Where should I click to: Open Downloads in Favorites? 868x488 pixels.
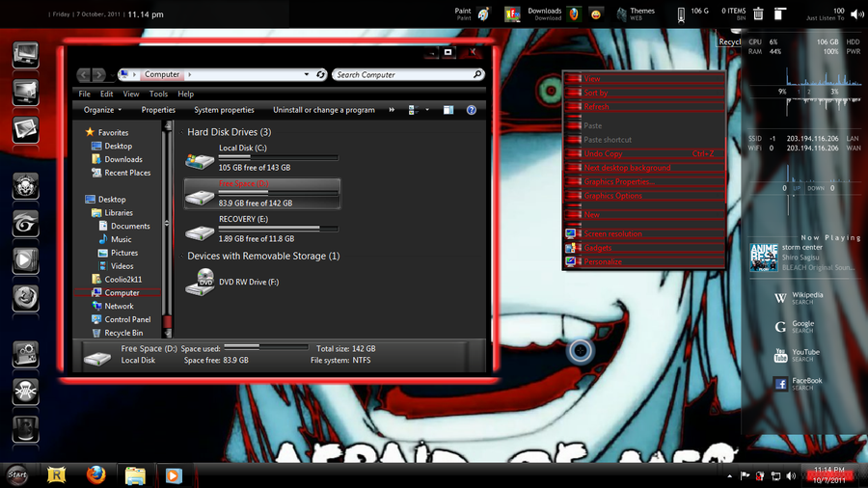(x=117, y=159)
